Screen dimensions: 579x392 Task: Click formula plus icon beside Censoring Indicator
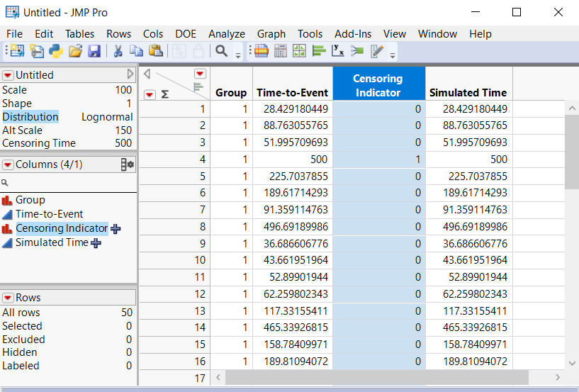click(x=116, y=228)
